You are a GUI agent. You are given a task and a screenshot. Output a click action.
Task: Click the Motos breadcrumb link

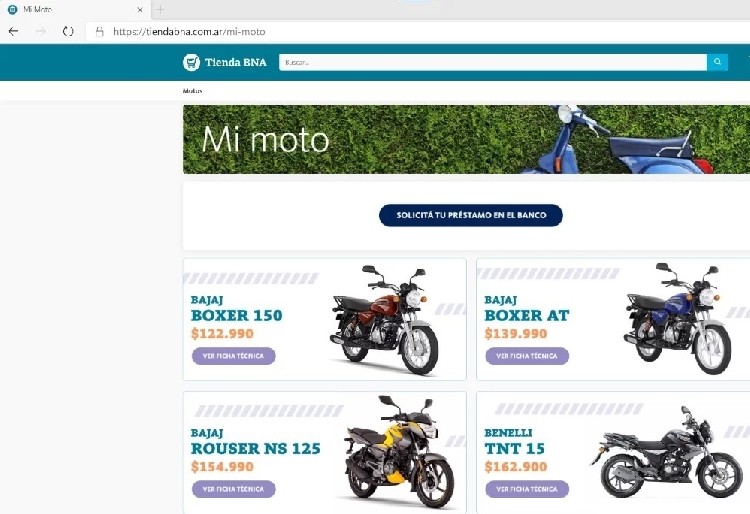pos(192,91)
